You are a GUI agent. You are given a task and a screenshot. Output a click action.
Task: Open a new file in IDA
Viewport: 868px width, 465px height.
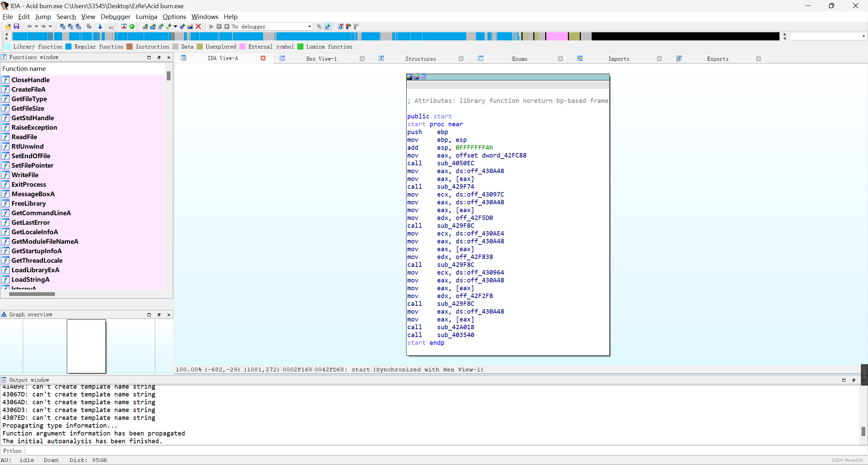coord(8,26)
